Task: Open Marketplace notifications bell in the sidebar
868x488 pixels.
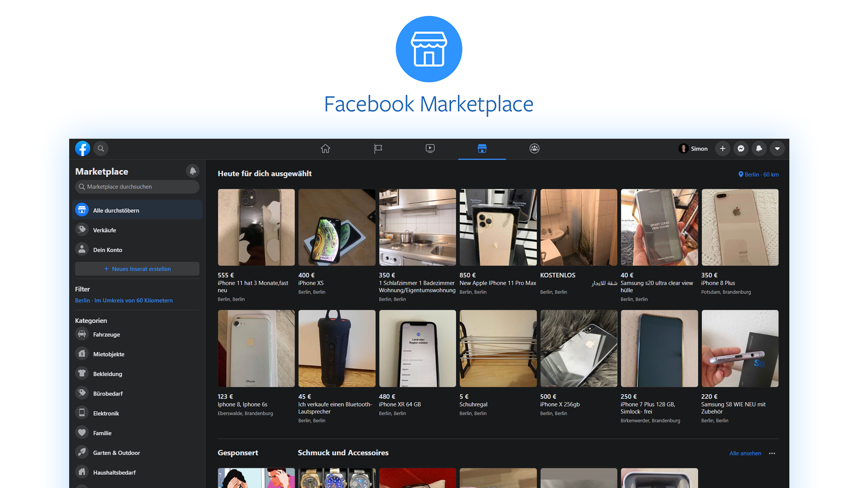Action: click(192, 171)
